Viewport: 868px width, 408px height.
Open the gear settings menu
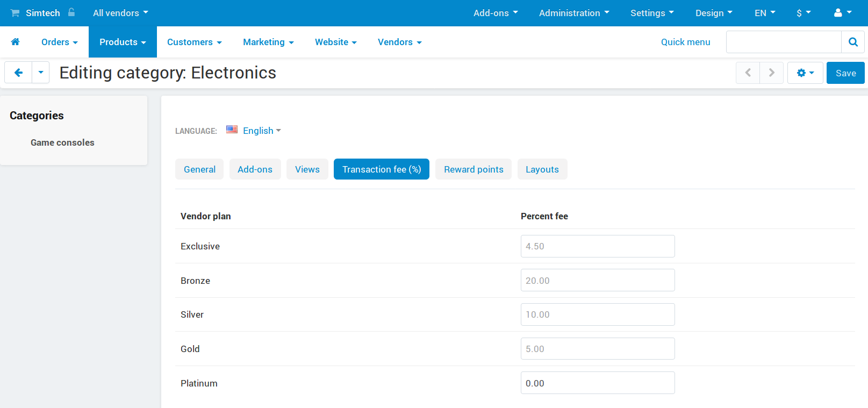[805, 73]
